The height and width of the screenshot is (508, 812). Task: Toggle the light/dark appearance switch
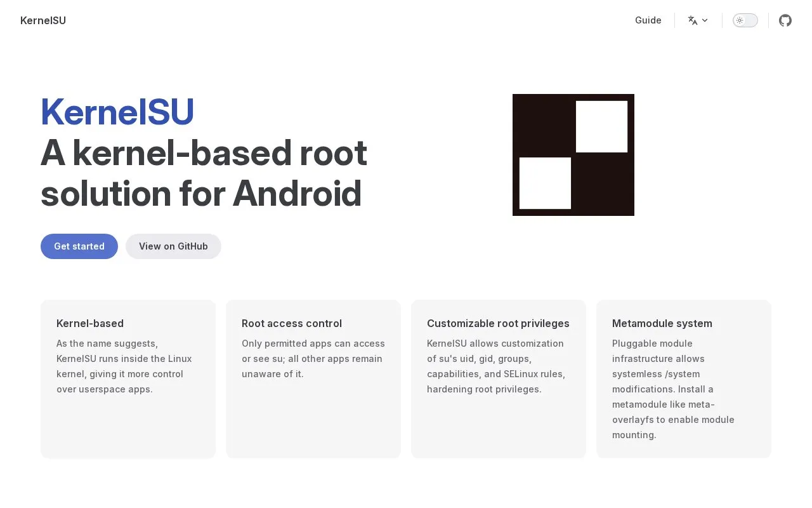point(745,20)
